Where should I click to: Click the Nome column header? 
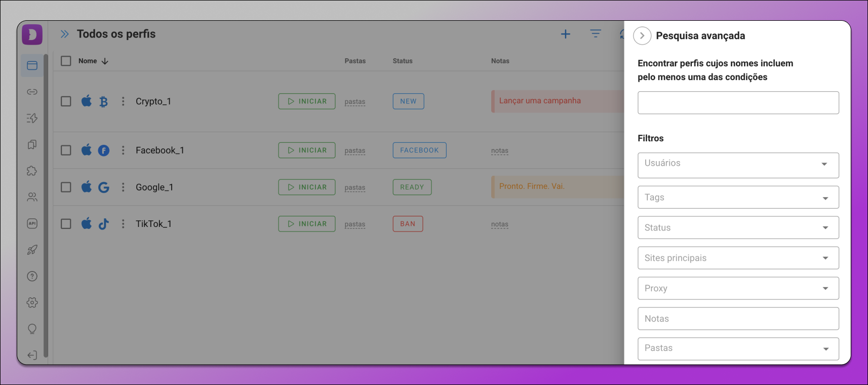coord(88,61)
